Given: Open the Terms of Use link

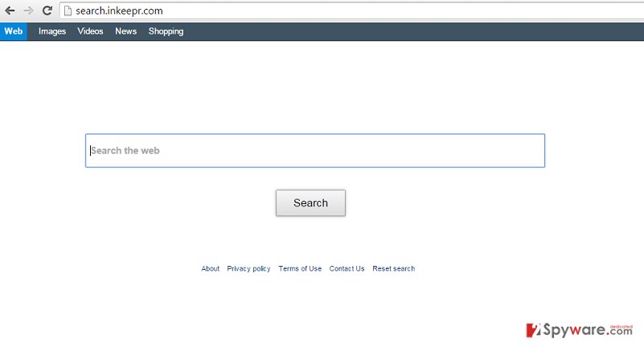Looking at the screenshot, I should click(300, 268).
